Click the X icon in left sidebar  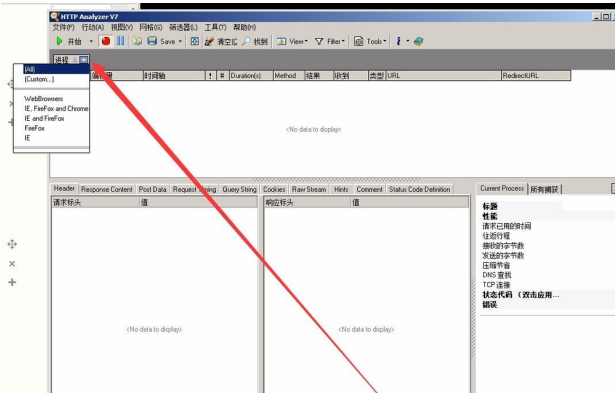point(12,264)
